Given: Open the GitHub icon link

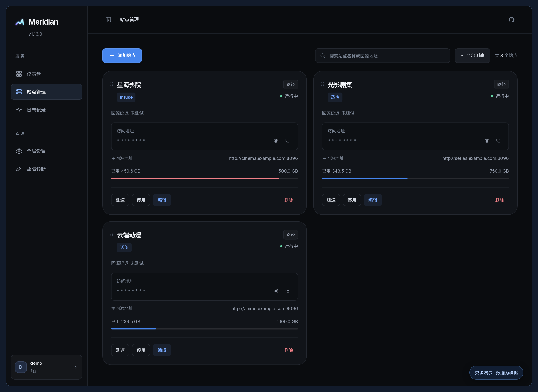Looking at the screenshot, I should point(512,20).
